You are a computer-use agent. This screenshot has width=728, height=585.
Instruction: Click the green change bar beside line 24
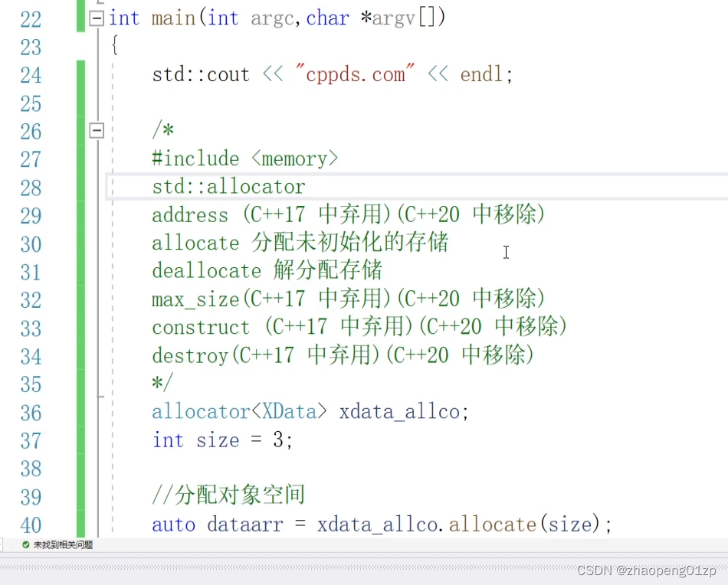(81, 74)
